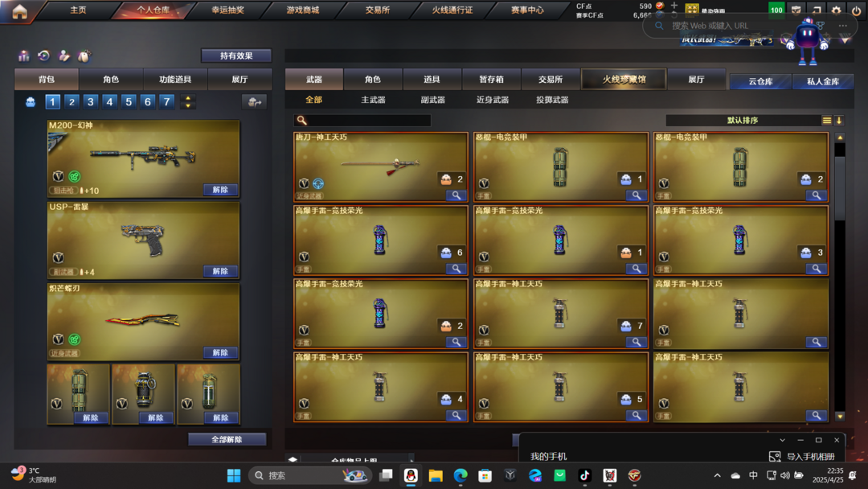
Task: Switch to the 功能道具 tab in left panel
Action: pyautogui.click(x=175, y=79)
